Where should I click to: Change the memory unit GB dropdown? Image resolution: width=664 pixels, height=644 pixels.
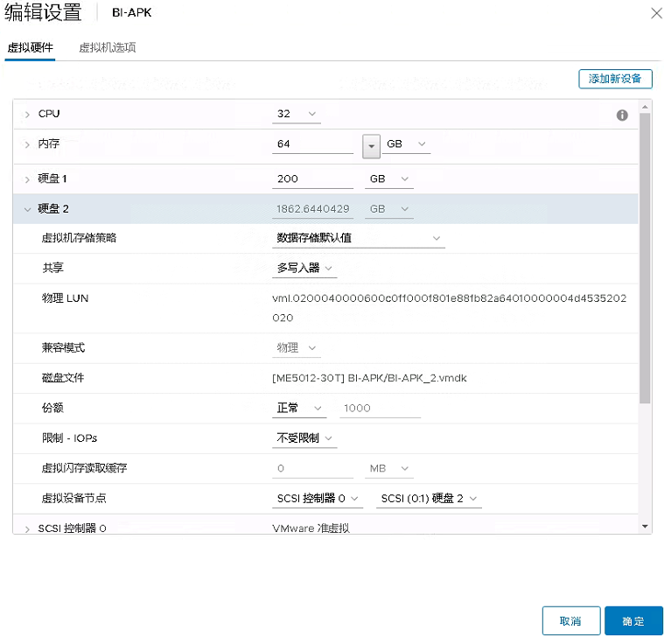pyautogui.click(x=407, y=144)
